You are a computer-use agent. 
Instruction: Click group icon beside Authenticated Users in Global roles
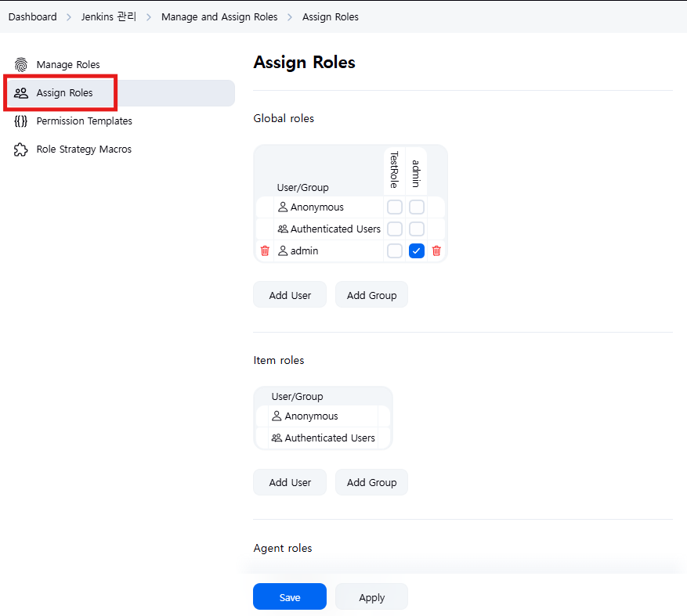pos(283,229)
